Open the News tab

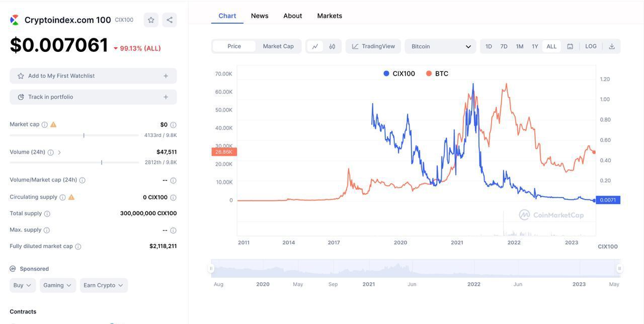coord(260,16)
